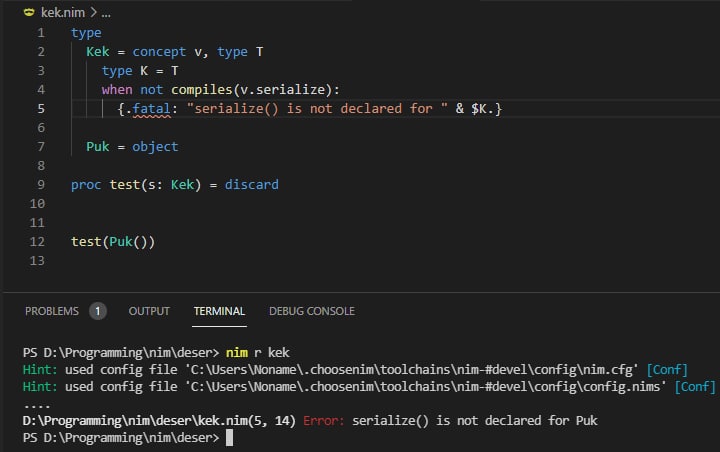Click the string "serialize() is not declared for "

pyautogui.click(x=317, y=109)
